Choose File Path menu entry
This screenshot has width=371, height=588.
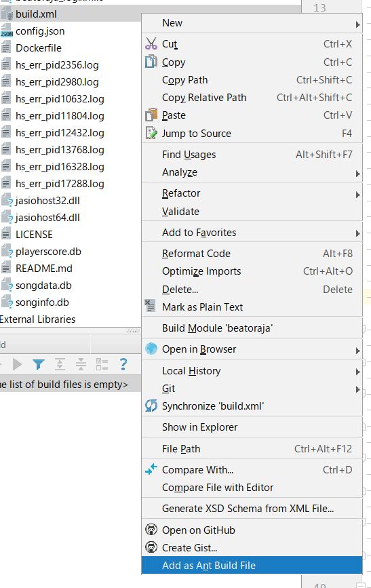(252, 449)
